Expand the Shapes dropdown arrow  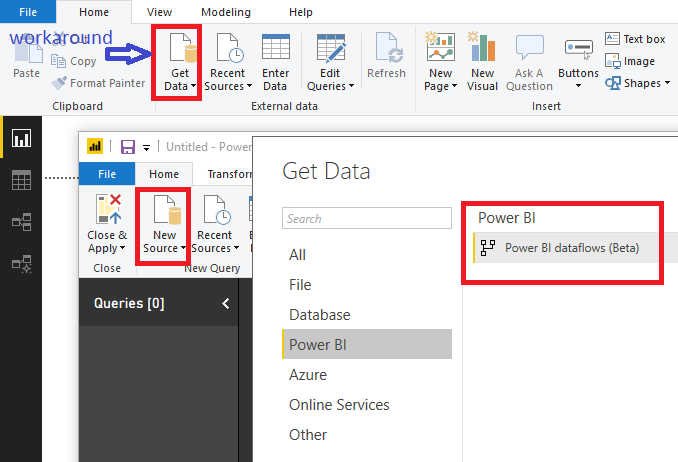click(x=667, y=82)
